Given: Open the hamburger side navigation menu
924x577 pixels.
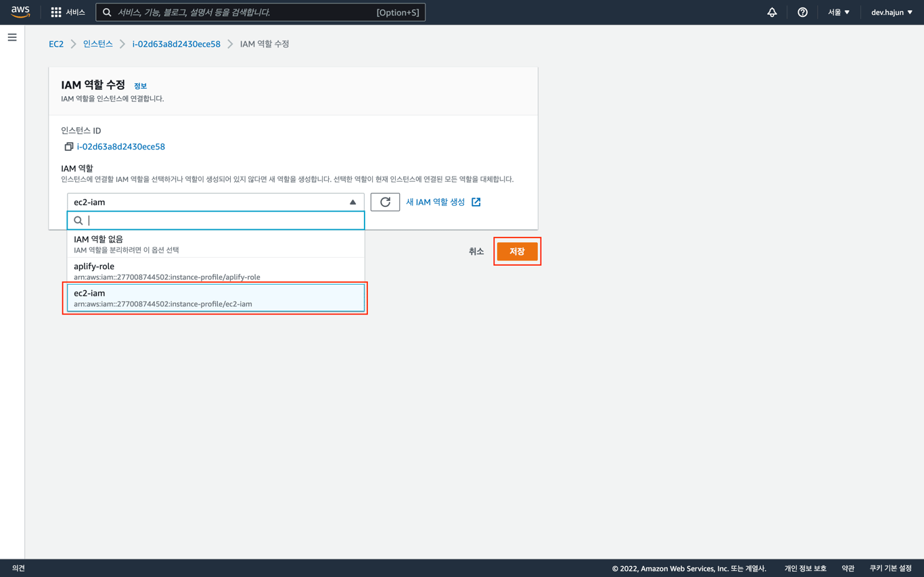Looking at the screenshot, I should (12, 37).
